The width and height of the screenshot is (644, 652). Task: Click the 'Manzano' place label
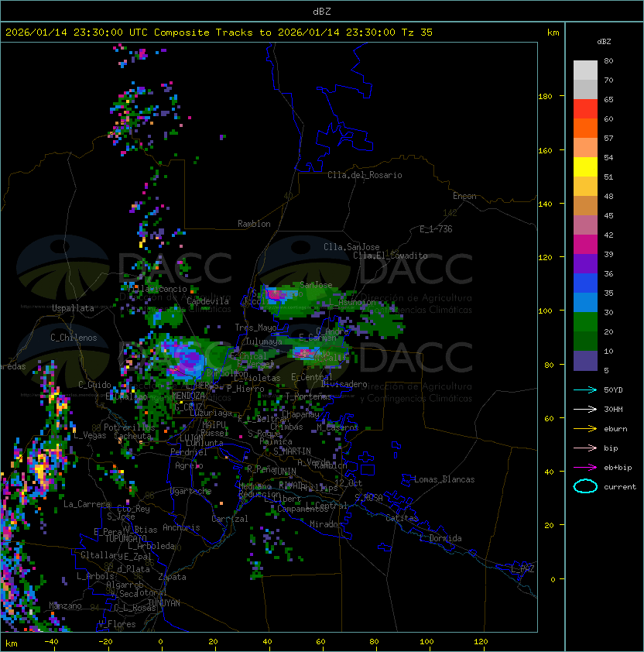tap(65, 606)
